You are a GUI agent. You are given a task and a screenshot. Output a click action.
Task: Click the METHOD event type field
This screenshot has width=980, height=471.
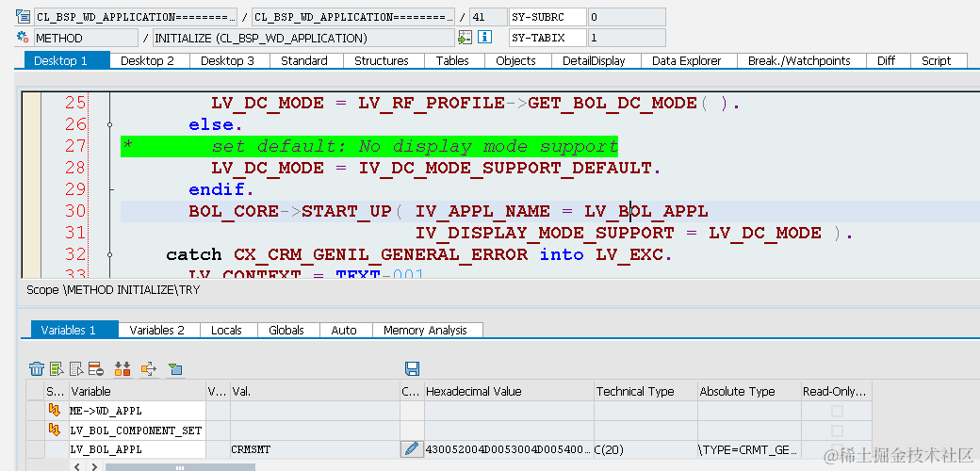86,38
